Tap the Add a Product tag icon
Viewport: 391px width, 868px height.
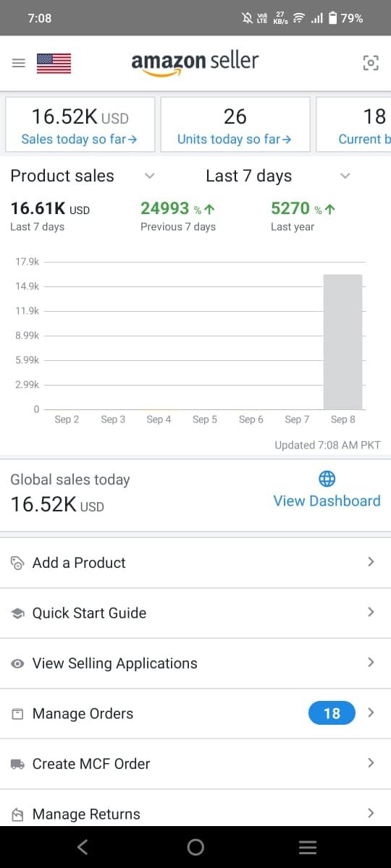click(18, 563)
